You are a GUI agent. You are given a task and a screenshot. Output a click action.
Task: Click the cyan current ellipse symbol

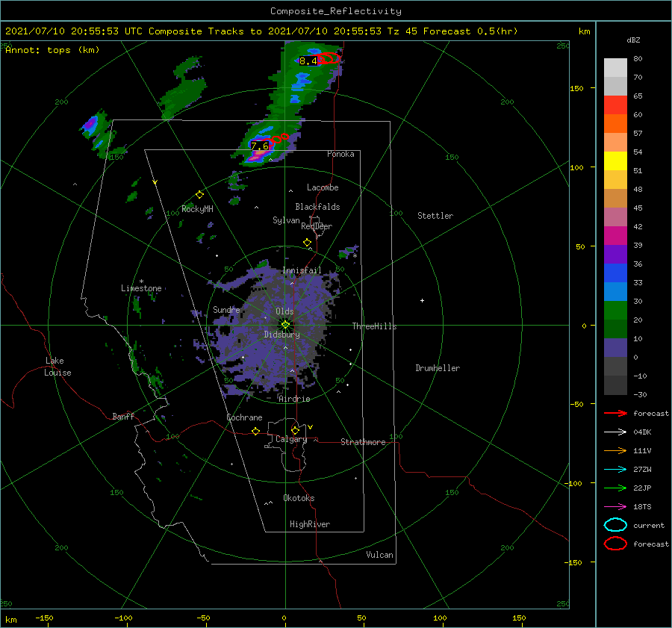tap(615, 525)
